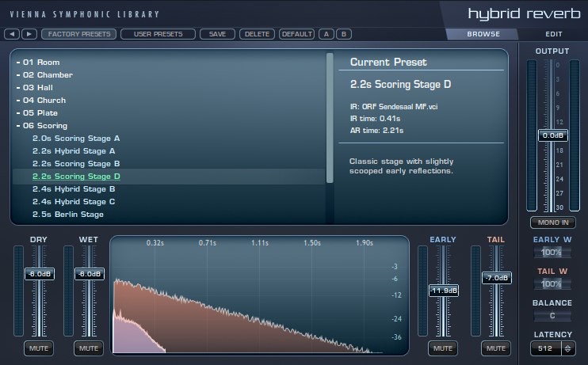Click the EARLY fader handle at -11.9dB
Viewport: 588px width, 365px height.
(x=444, y=291)
